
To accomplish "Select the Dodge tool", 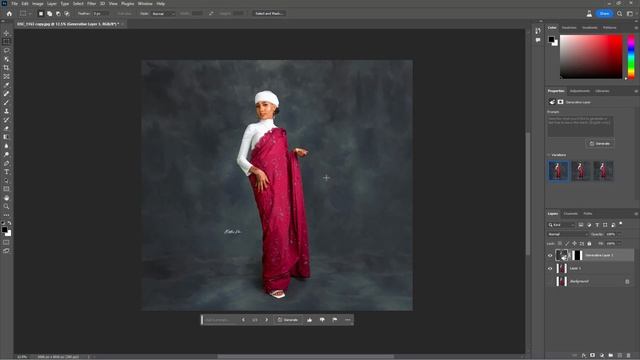I will (6, 154).
